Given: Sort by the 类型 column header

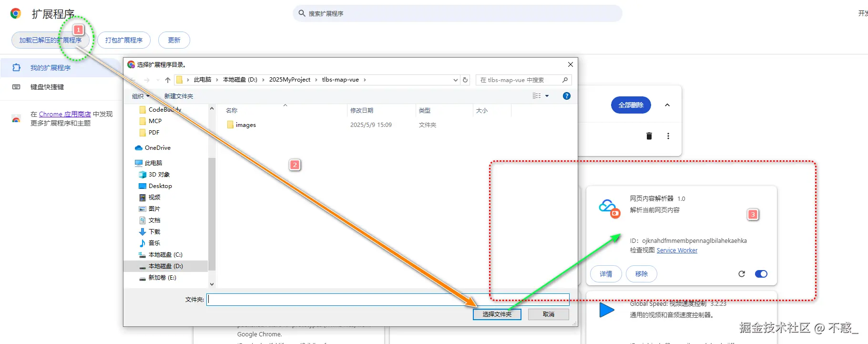Looking at the screenshot, I should coord(444,110).
